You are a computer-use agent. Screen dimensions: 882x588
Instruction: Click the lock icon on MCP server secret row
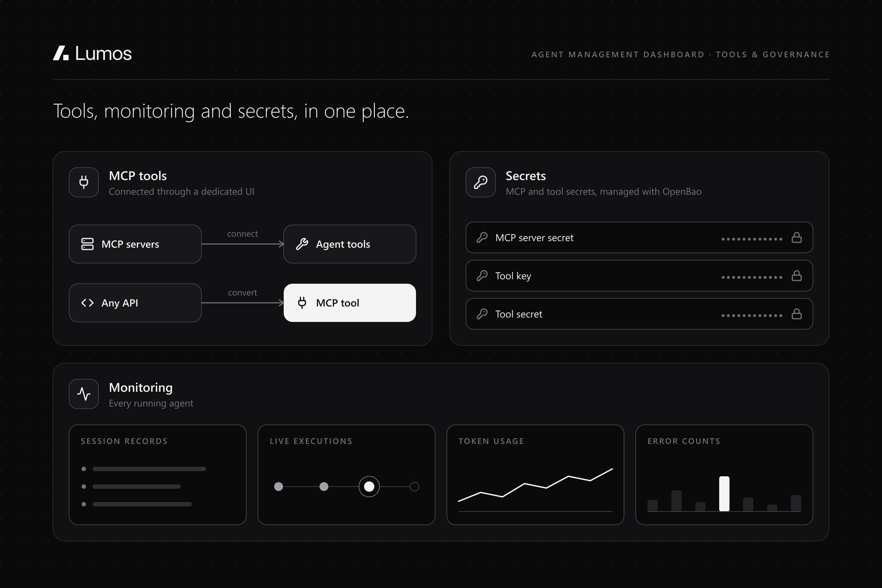point(796,237)
